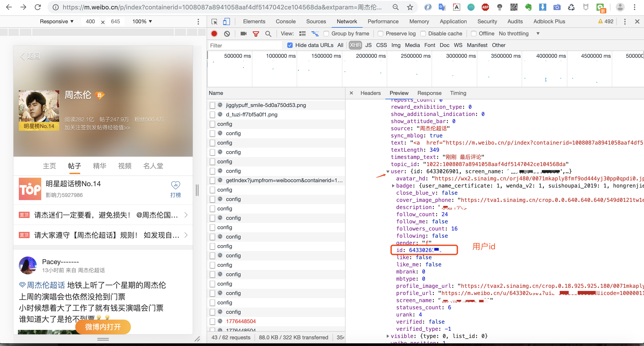
Task: Reload the page with the refresh icon
Action: (38, 7)
